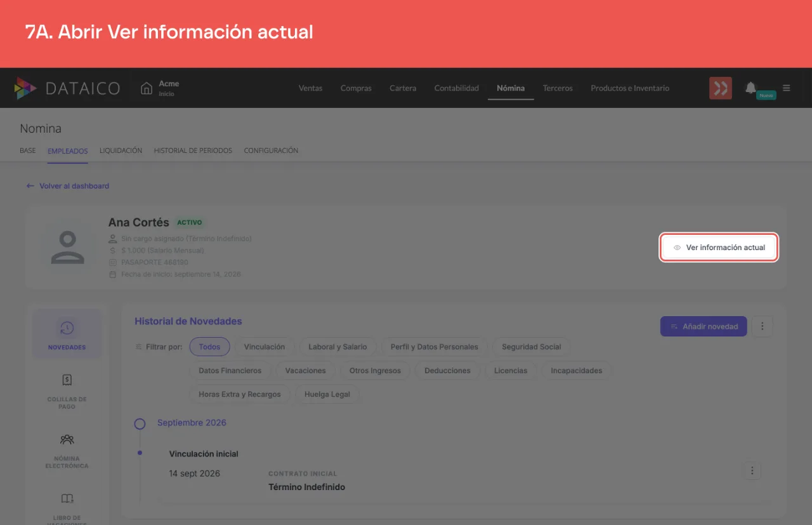Open Terceros in the top menu
812x525 pixels.
[558, 88]
